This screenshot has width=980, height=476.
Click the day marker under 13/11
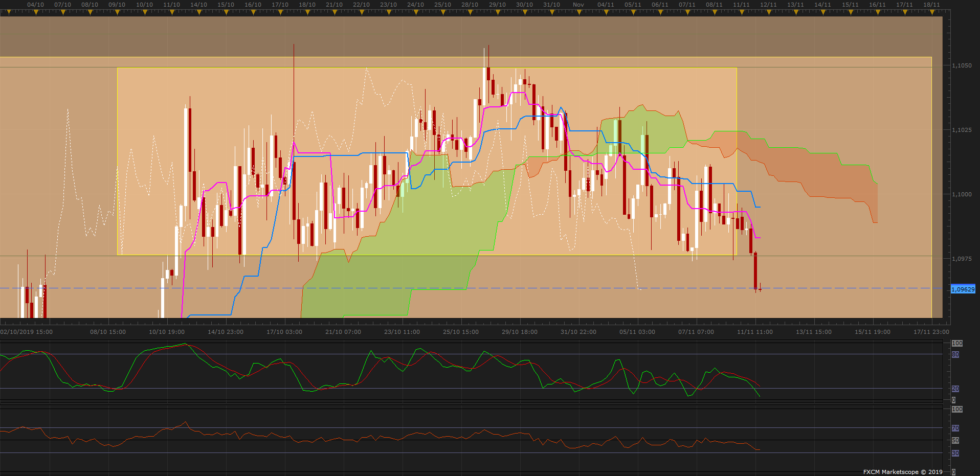tap(796, 12)
